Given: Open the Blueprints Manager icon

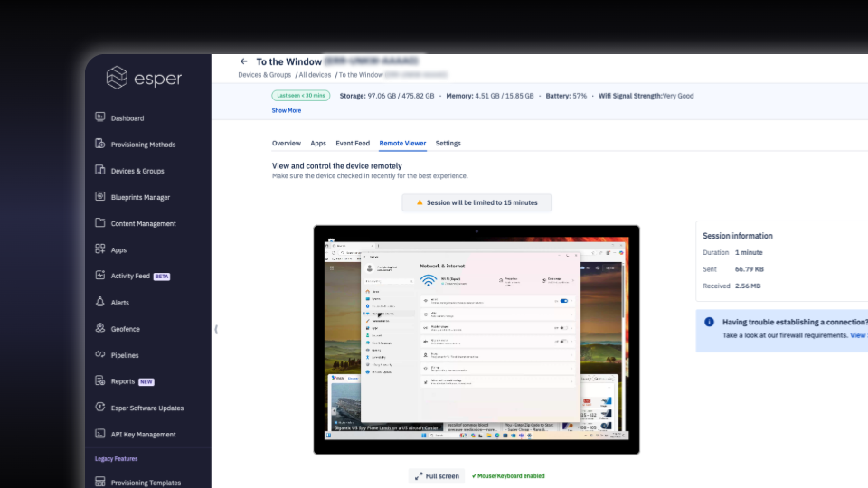Looking at the screenshot, I should 100,196.
